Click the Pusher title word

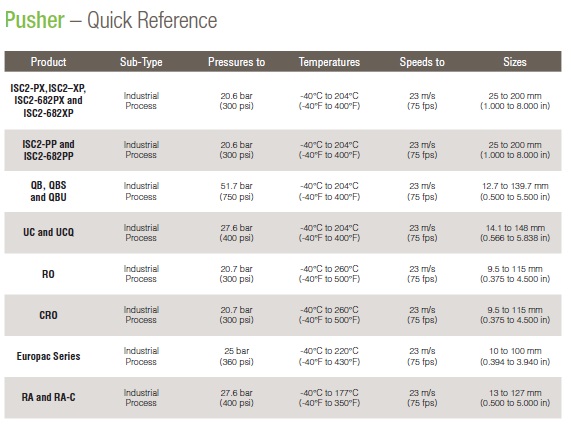point(35,20)
